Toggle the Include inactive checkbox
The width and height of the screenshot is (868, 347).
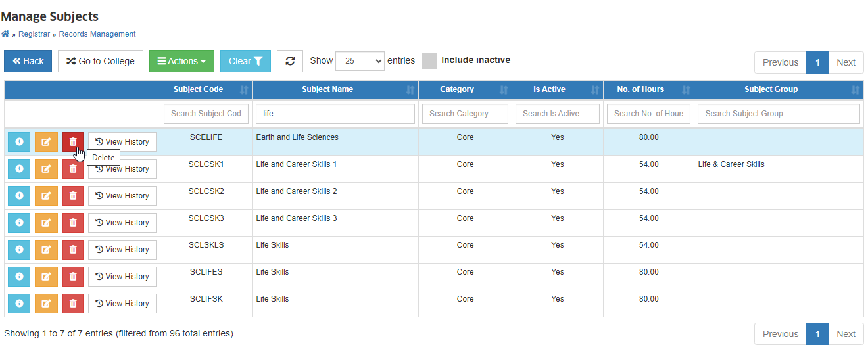429,60
